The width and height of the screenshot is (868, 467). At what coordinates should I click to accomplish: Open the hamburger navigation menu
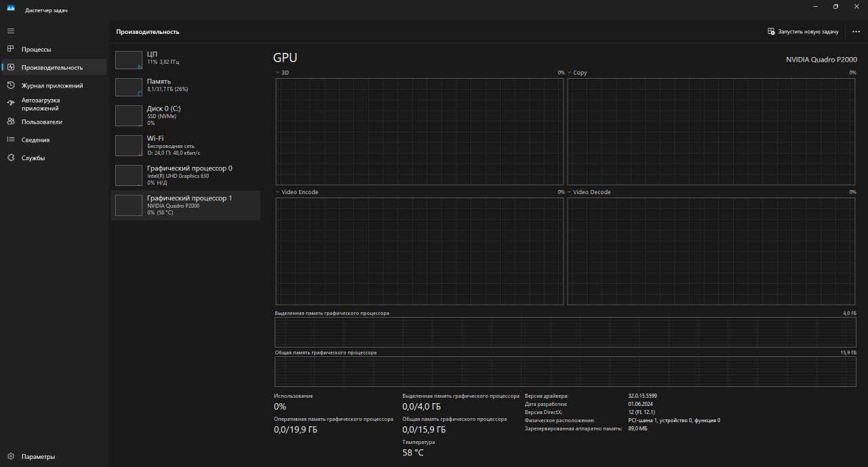[10, 31]
